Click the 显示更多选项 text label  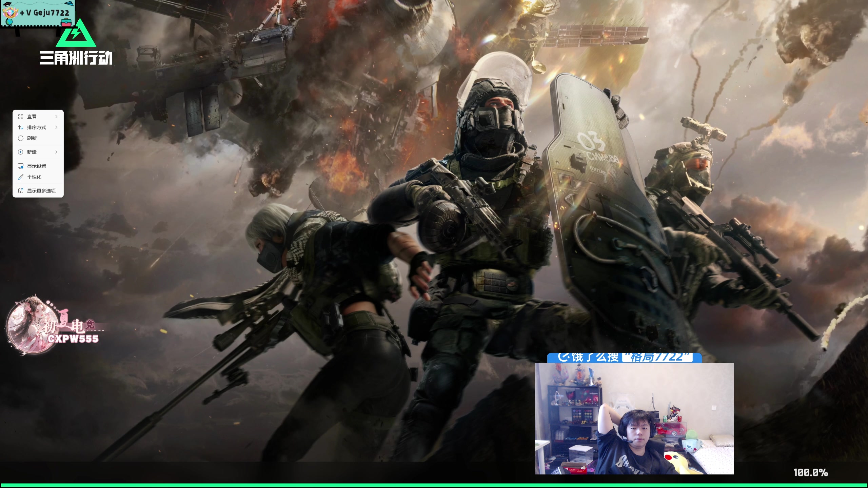click(x=41, y=191)
